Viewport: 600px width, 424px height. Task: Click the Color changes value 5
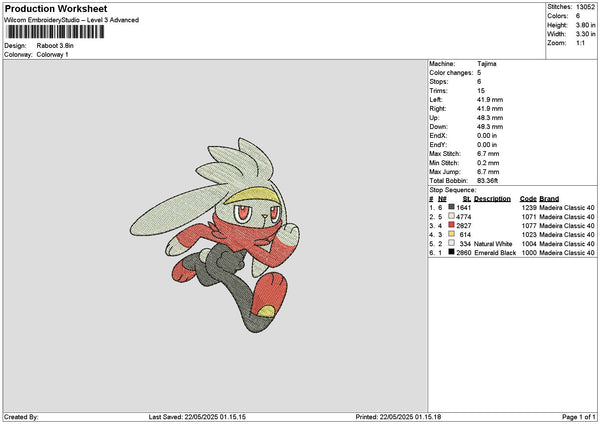(479, 73)
